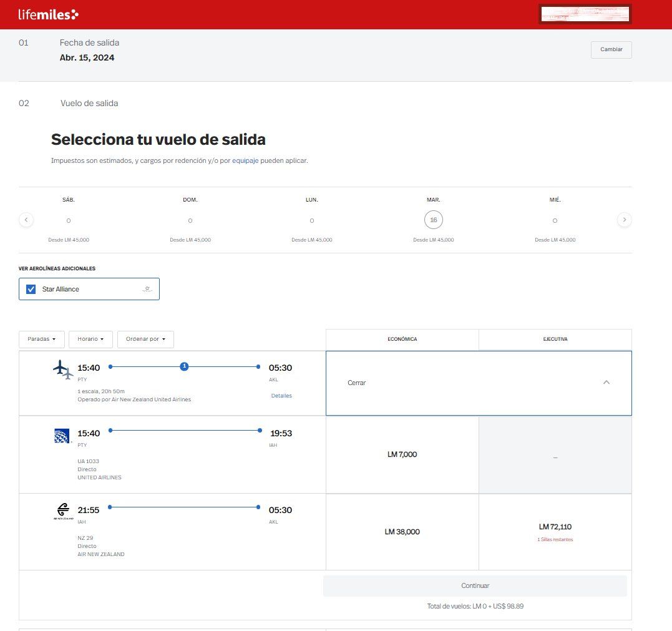Click the LifeMiles logo
The width and height of the screenshot is (672, 631).
tap(49, 14)
